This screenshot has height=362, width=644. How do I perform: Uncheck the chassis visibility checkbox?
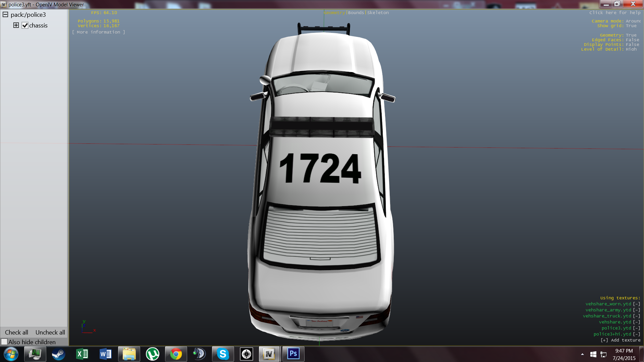pos(25,25)
